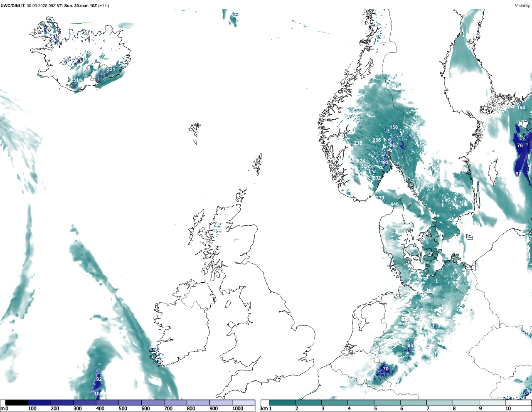
Task: Click the '158' visibility value over Norway
Action: point(394,127)
